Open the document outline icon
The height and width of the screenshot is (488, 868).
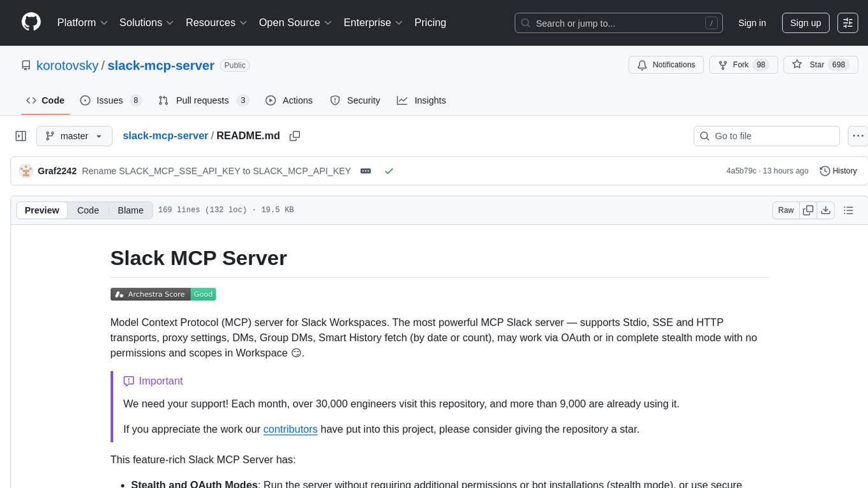(x=848, y=210)
